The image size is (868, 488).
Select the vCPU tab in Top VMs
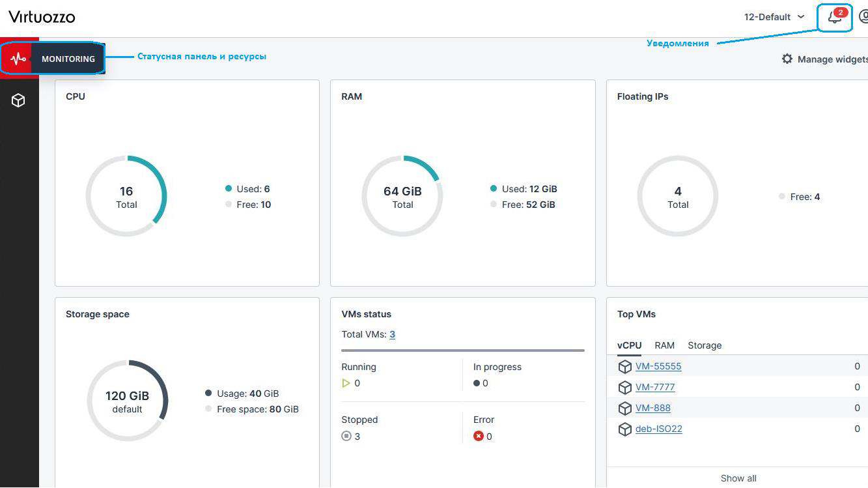(x=629, y=345)
